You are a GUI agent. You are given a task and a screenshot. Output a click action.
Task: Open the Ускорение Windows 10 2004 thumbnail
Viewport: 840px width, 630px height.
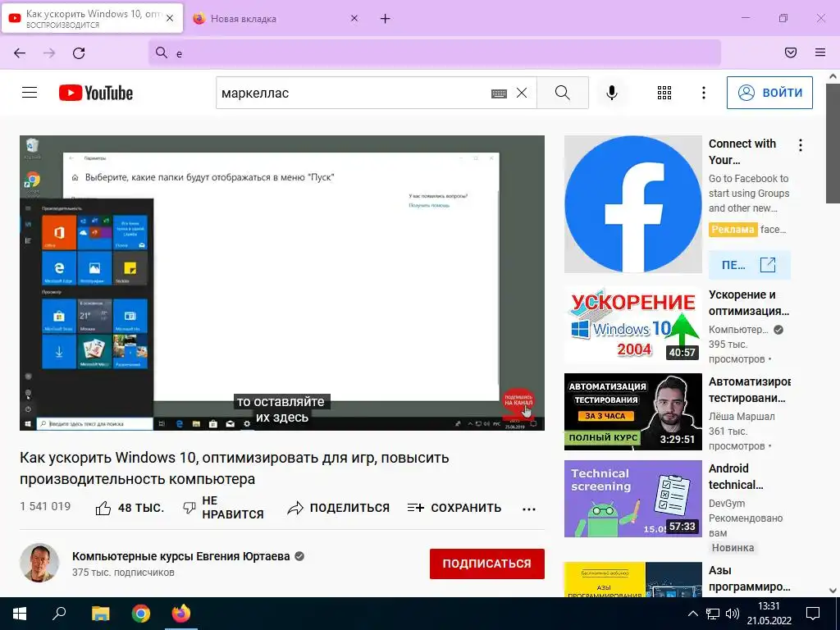pos(632,325)
